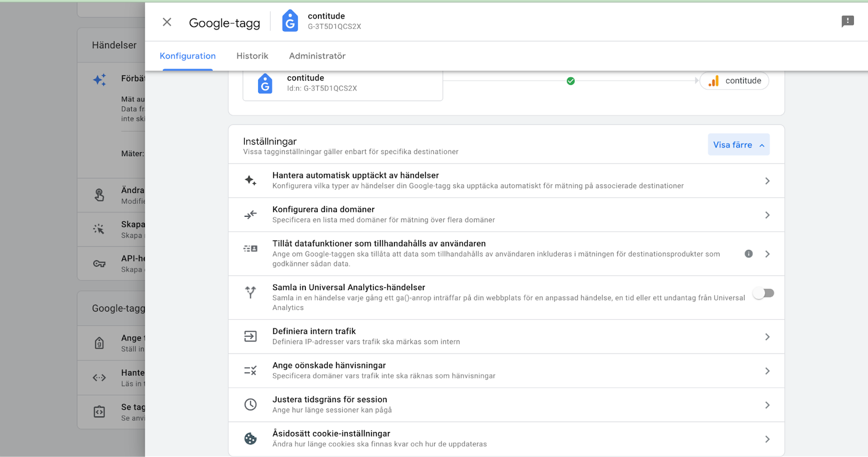Image resolution: width=868 pixels, height=457 pixels.
Task: Click fork icon for Universal Analytics events
Action: 251,292
